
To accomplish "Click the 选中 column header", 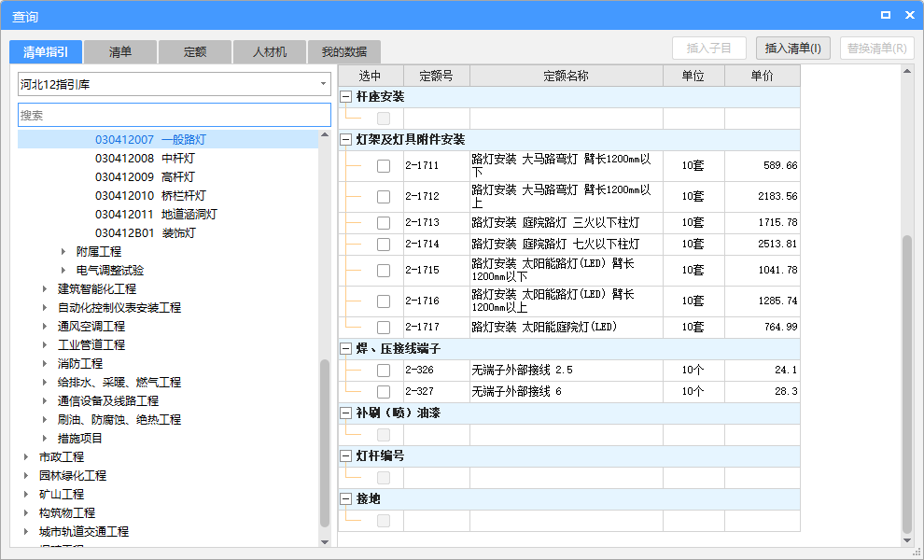I will [x=371, y=76].
